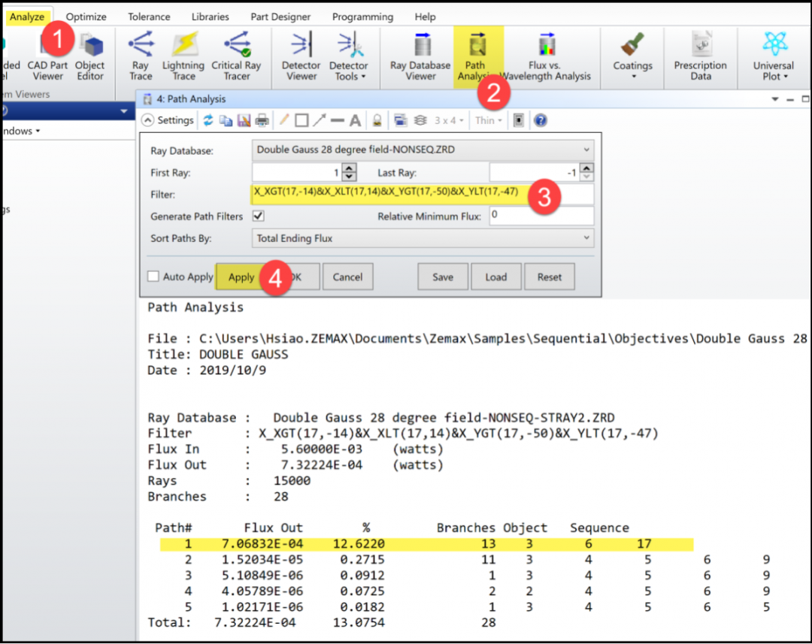Open the Object Editor
The image size is (812, 644).
tap(90, 57)
